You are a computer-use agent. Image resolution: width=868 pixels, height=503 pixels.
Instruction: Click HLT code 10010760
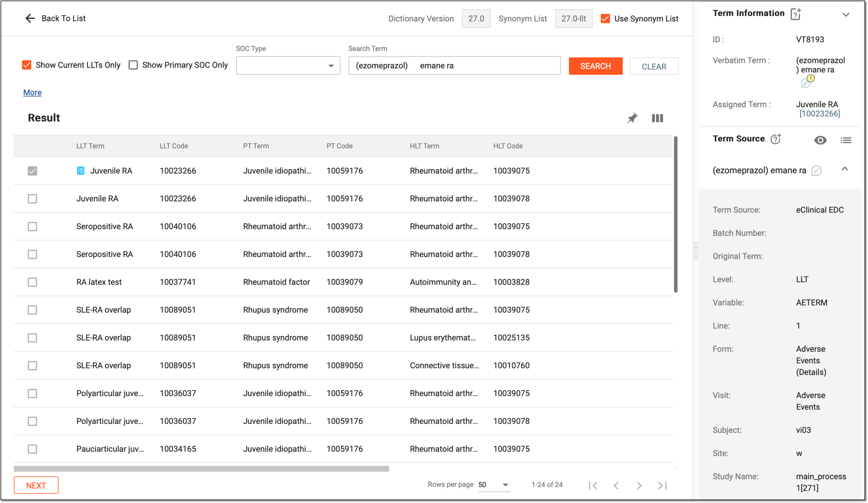(x=511, y=365)
